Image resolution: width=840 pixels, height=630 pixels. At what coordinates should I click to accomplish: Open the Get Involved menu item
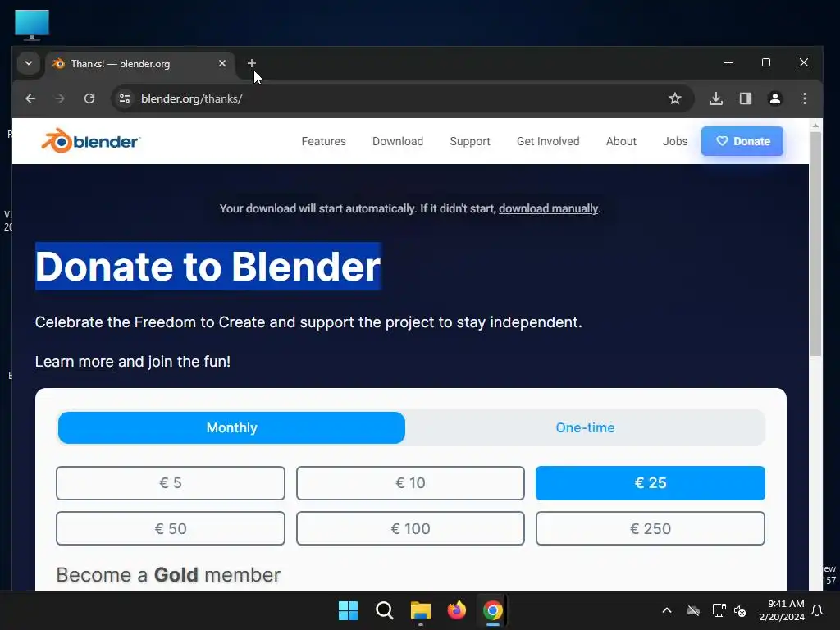click(548, 141)
